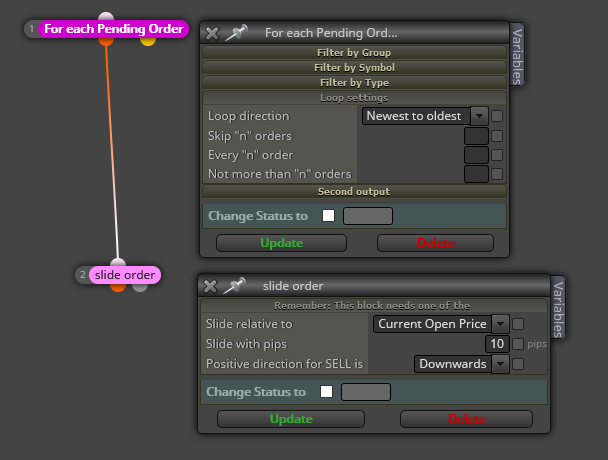
Task: Close the slide order panel
Action: (x=210, y=287)
